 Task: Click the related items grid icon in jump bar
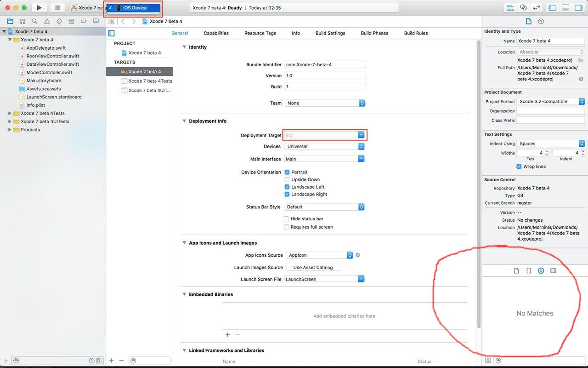tap(111, 22)
